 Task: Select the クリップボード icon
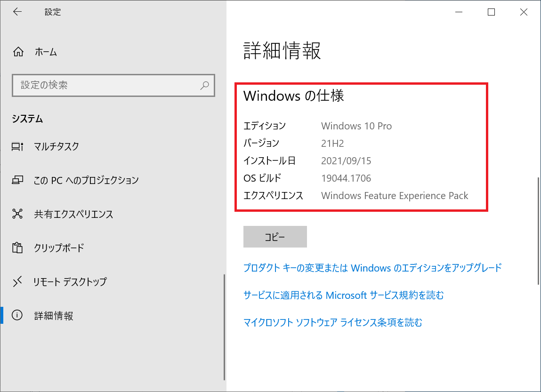click(x=17, y=248)
